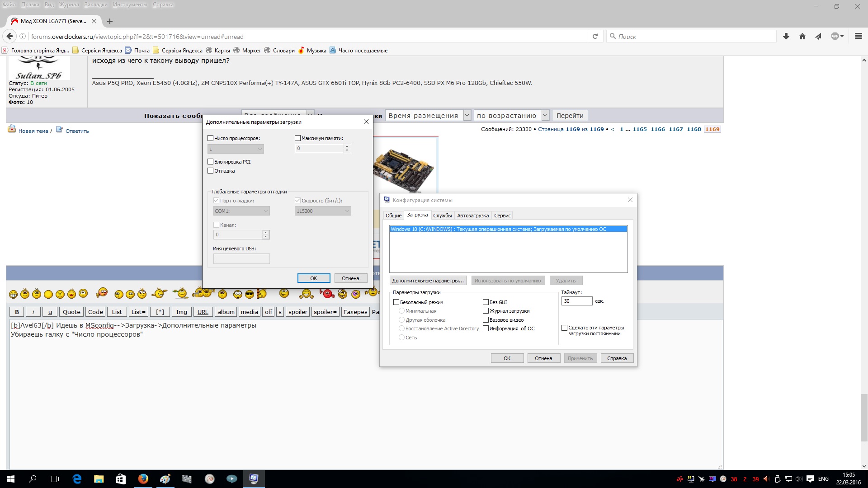
Task: Go to the Firefox home page icon
Action: point(802,37)
